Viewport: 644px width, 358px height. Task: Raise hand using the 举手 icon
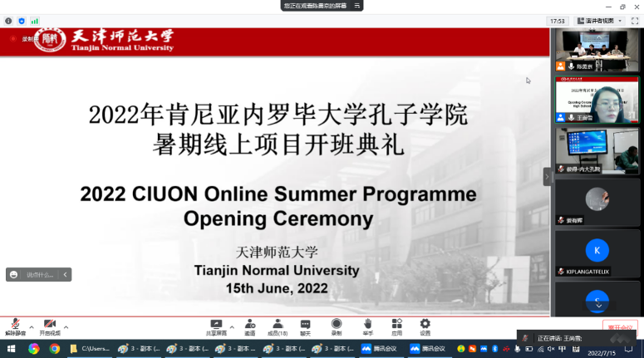(367, 324)
